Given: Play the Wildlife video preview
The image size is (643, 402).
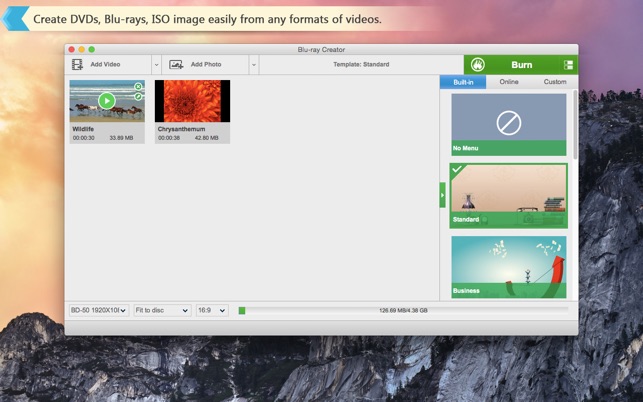Looking at the screenshot, I should (x=107, y=100).
